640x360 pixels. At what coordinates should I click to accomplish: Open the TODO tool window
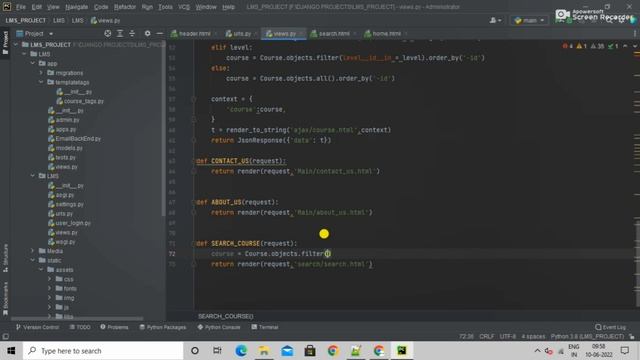click(x=80, y=327)
